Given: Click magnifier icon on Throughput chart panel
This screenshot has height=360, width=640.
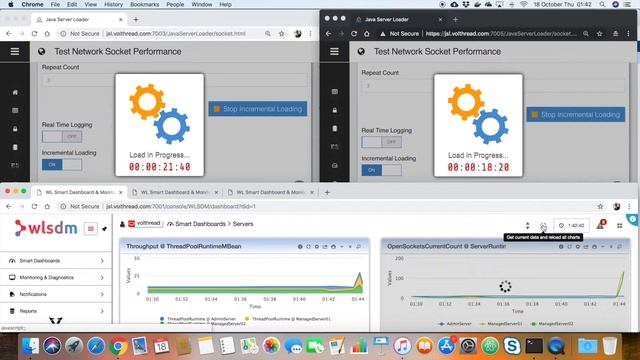Looking at the screenshot, I should (358, 247).
